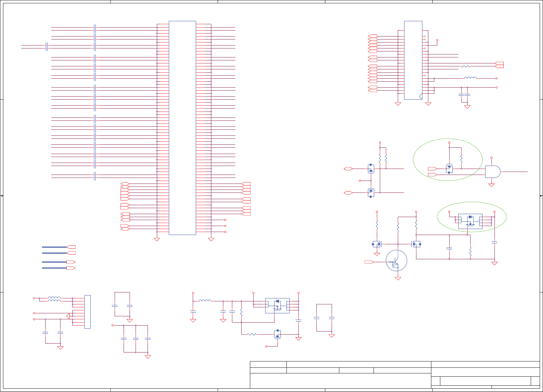This screenshot has height=392, width=543.
Task: Click the ground symbol beneath the AND gate
Action: click(x=491, y=185)
